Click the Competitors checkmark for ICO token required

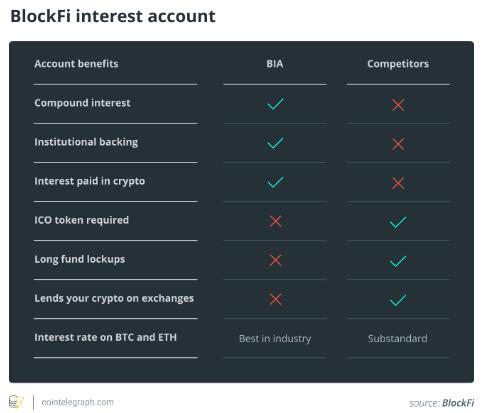[x=398, y=222]
